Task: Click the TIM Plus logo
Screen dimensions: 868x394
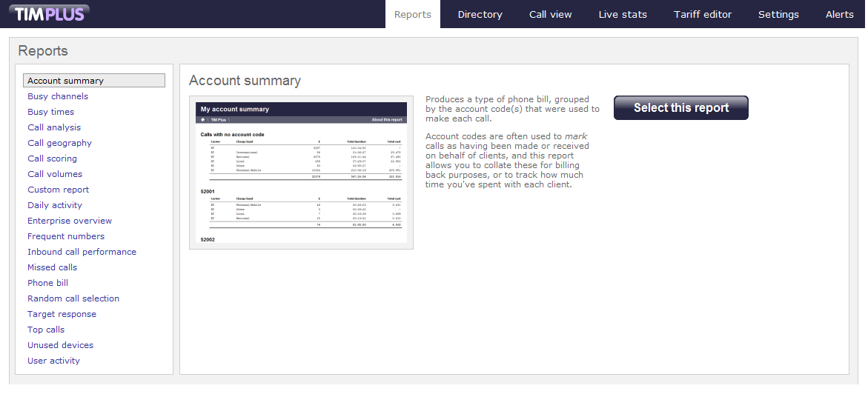Action: point(50,13)
